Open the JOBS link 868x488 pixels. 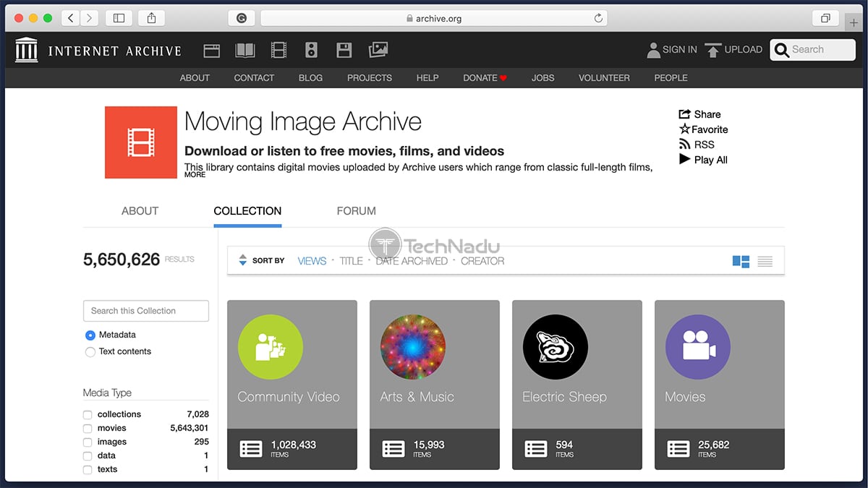[x=542, y=77]
